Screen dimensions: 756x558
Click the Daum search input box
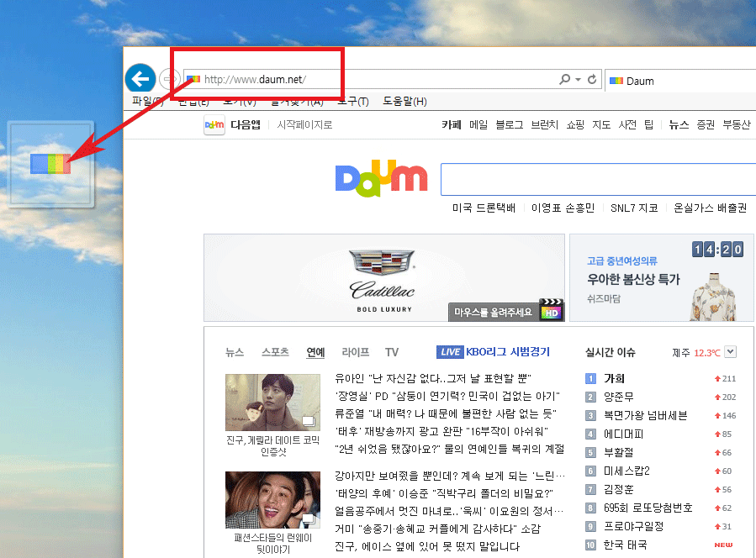(x=599, y=179)
